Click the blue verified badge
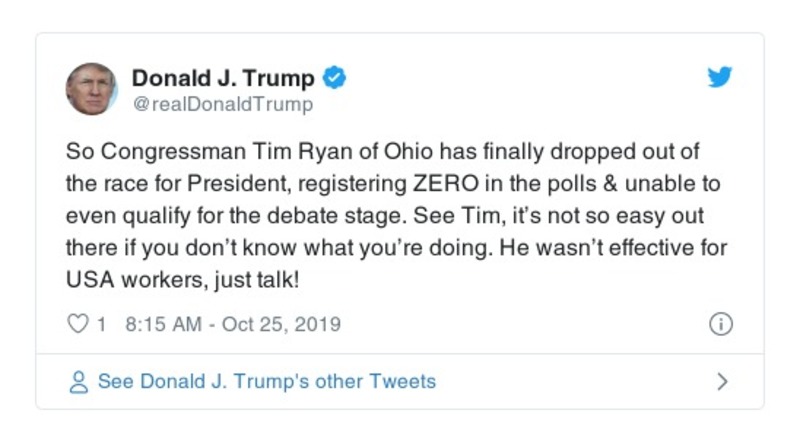The width and height of the screenshot is (800, 445). [x=336, y=77]
